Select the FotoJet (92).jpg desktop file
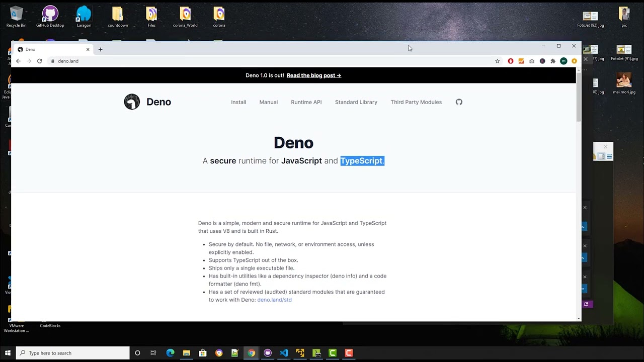 click(x=590, y=18)
